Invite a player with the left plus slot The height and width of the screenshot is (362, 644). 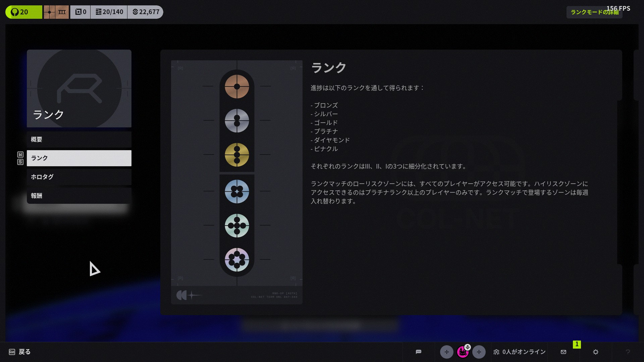446,352
